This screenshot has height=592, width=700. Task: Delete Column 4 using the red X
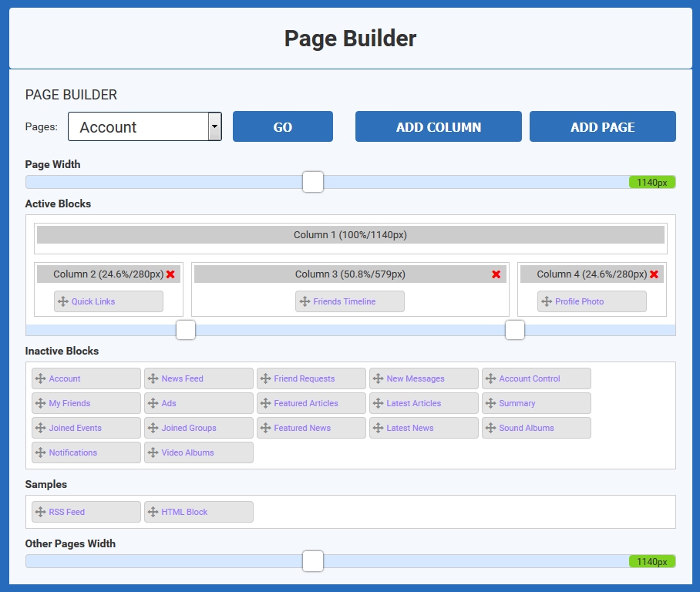[x=654, y=274]
